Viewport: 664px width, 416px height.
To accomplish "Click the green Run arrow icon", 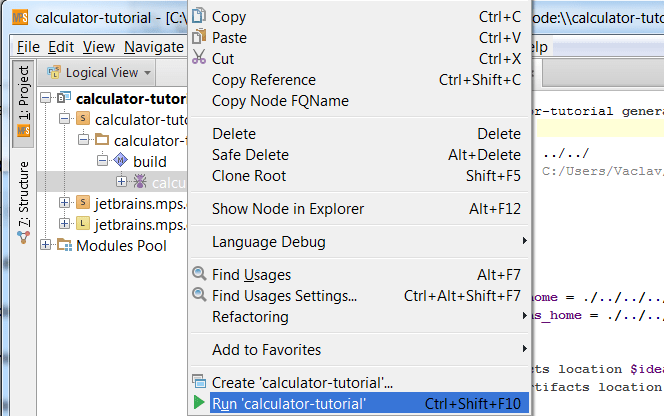I will tap(199, 404).
